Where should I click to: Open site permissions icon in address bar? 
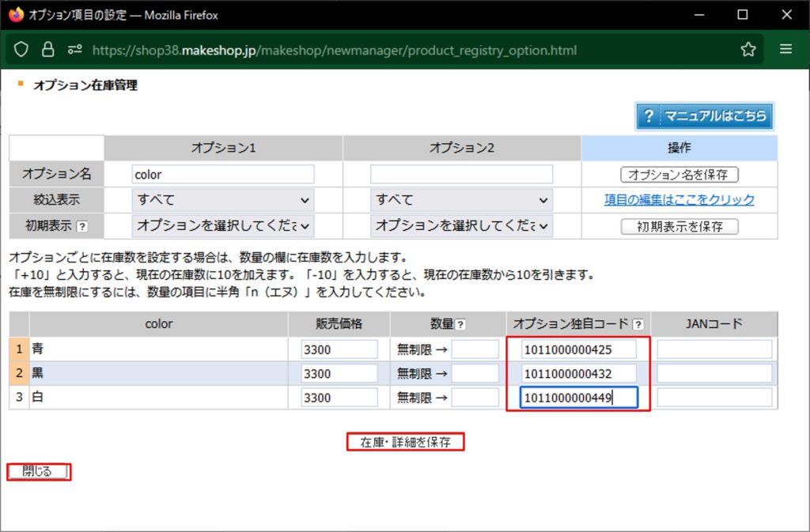pos(74,50)
